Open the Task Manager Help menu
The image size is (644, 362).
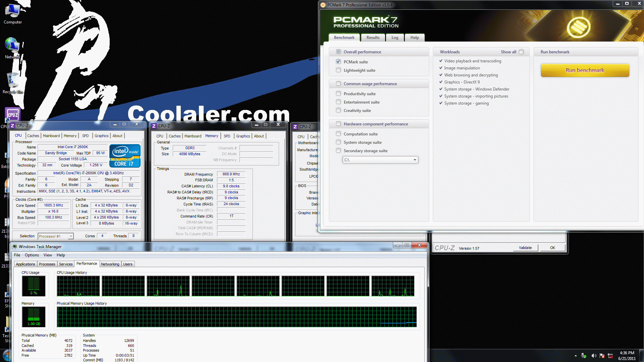coord(61,255)
